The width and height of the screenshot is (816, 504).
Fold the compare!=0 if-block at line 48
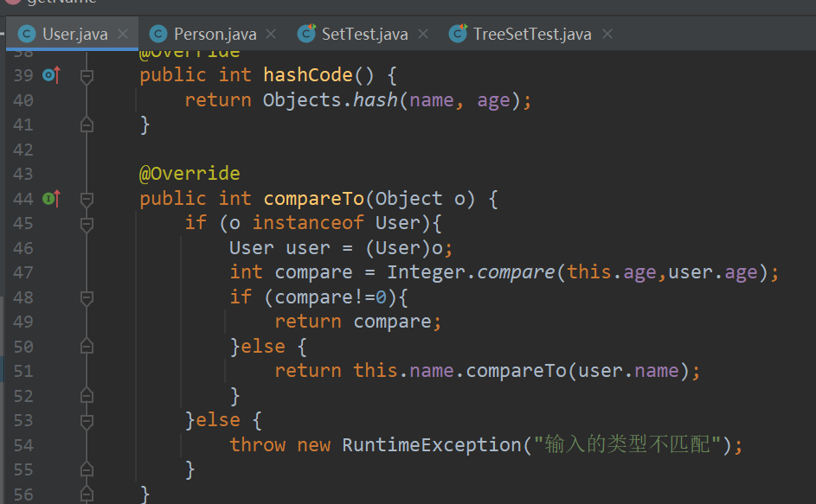pos(87,297)
